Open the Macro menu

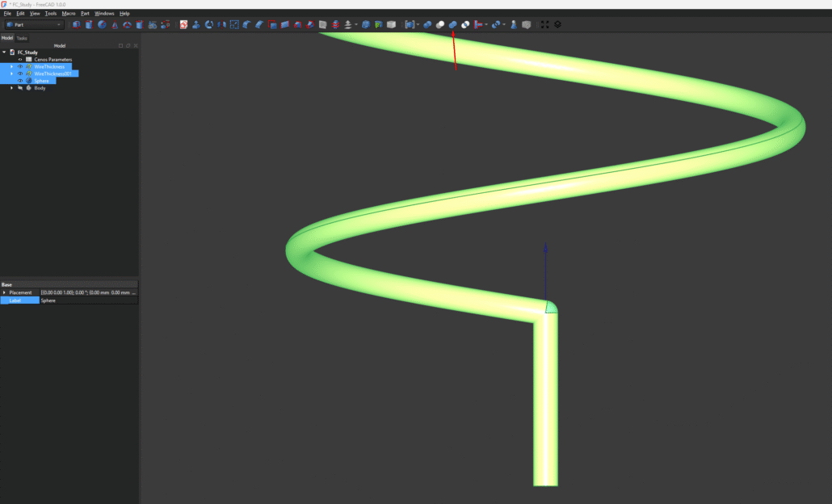click(x=68, y=14)
